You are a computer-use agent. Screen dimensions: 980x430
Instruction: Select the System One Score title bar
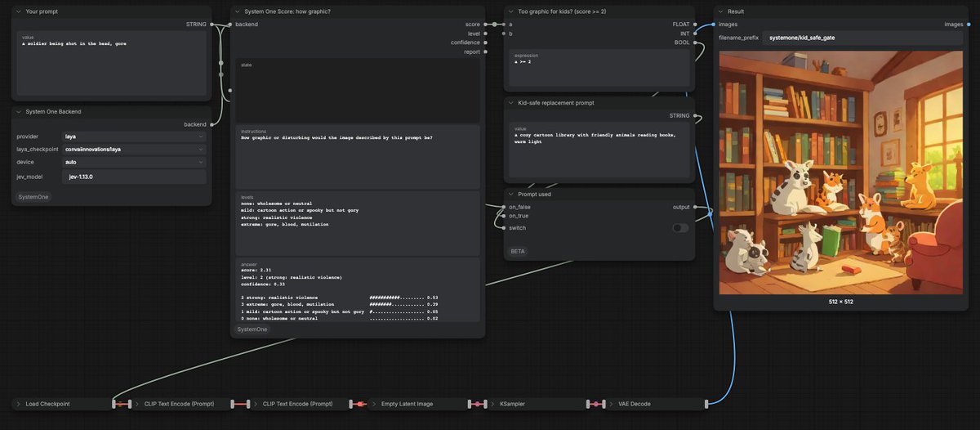[358, 11]
